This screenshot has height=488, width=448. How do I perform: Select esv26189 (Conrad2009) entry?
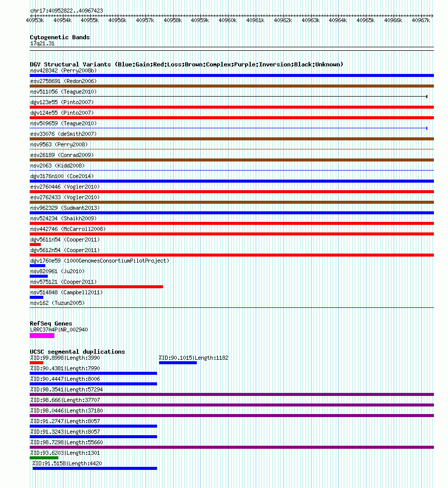tap(62, 155)
